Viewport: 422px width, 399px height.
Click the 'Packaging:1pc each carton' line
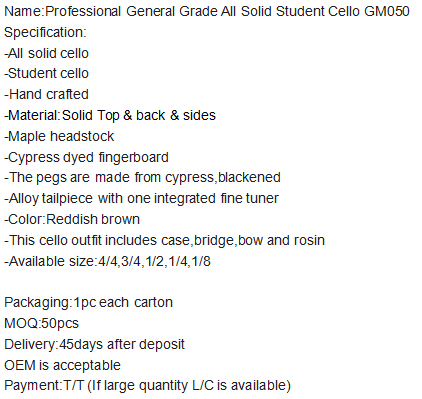coord(88,302)
